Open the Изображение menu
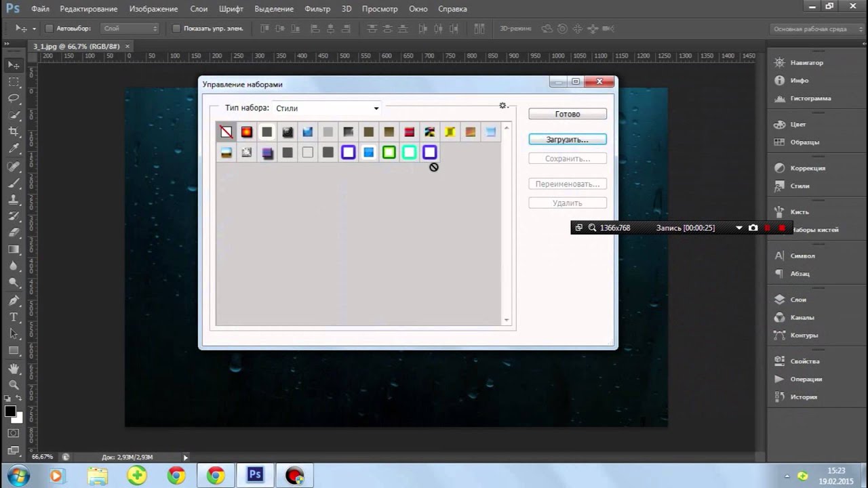Image resolution: width=868 pixels, height=488 pixels. (x=153, y=9)
